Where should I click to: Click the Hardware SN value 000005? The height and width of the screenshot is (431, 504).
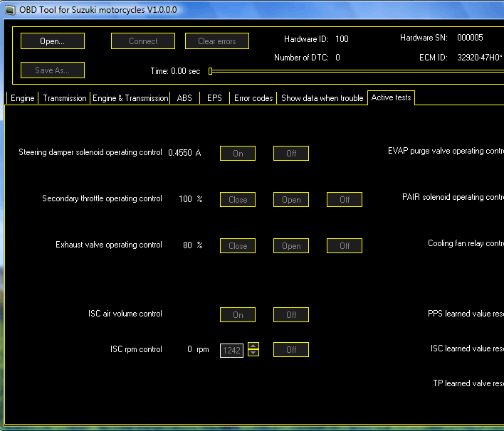tap(470, 38)
